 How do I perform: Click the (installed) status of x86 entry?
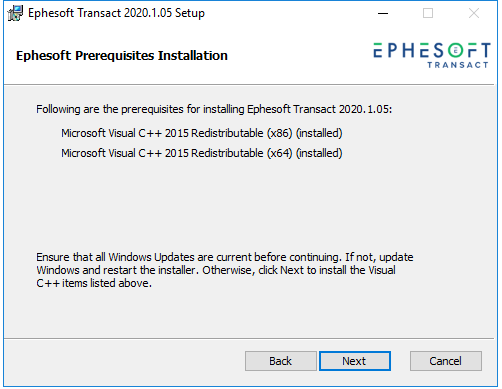click(x=319, y=133)
